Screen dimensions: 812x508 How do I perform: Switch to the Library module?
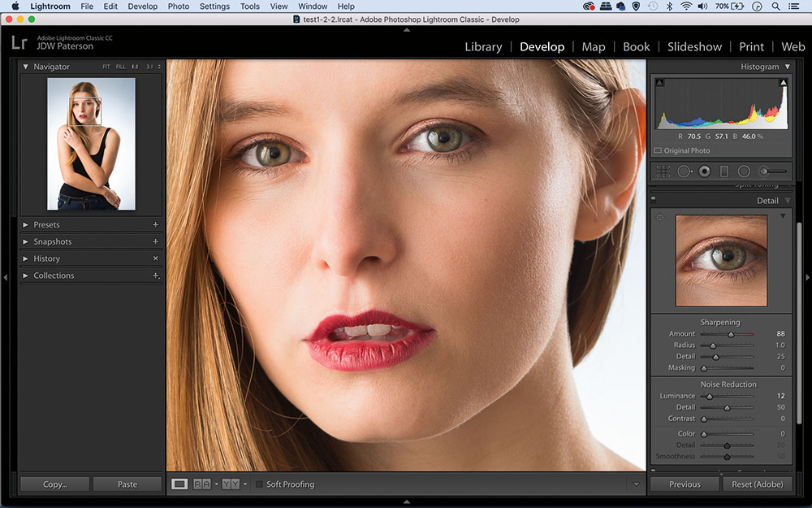pyautogui.click(x=483, y=46)
